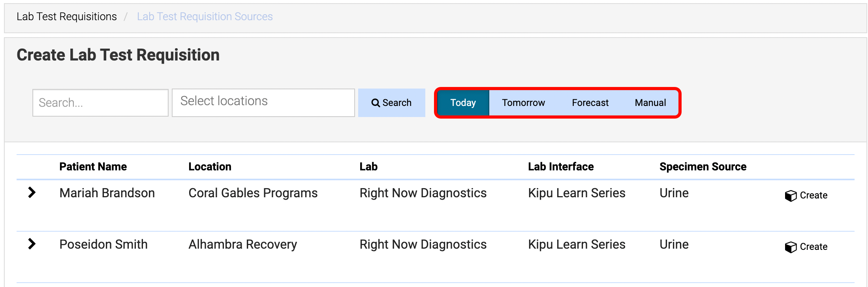Click the Specimen Source column header
Viewport: 868px width, 287px height.
click(703, 167)
